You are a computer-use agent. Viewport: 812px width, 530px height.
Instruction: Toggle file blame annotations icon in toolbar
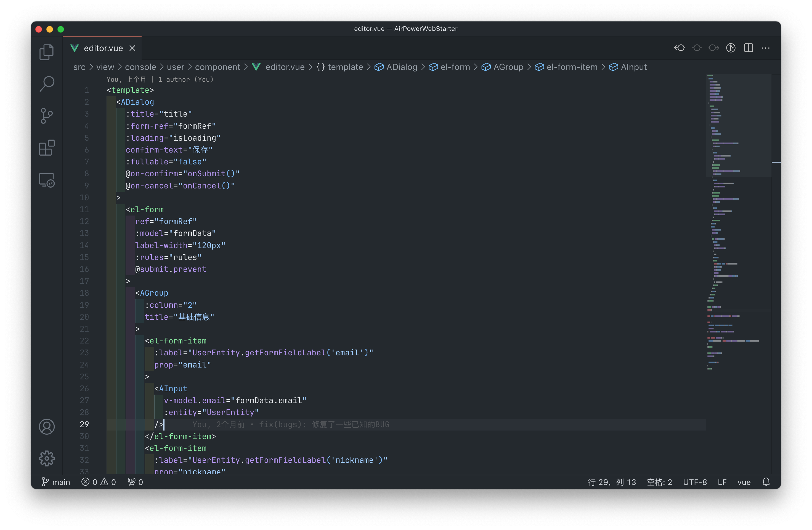[x=731, y=48]
